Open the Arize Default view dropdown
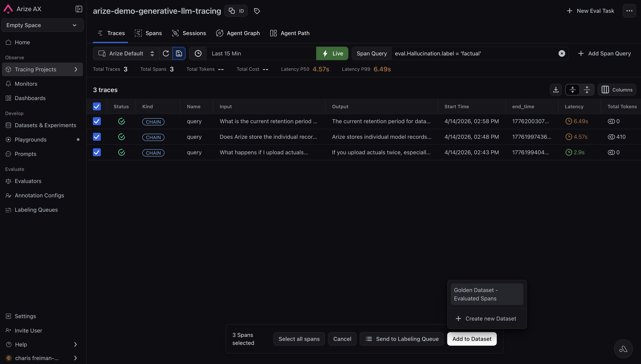 click(126, 53)
